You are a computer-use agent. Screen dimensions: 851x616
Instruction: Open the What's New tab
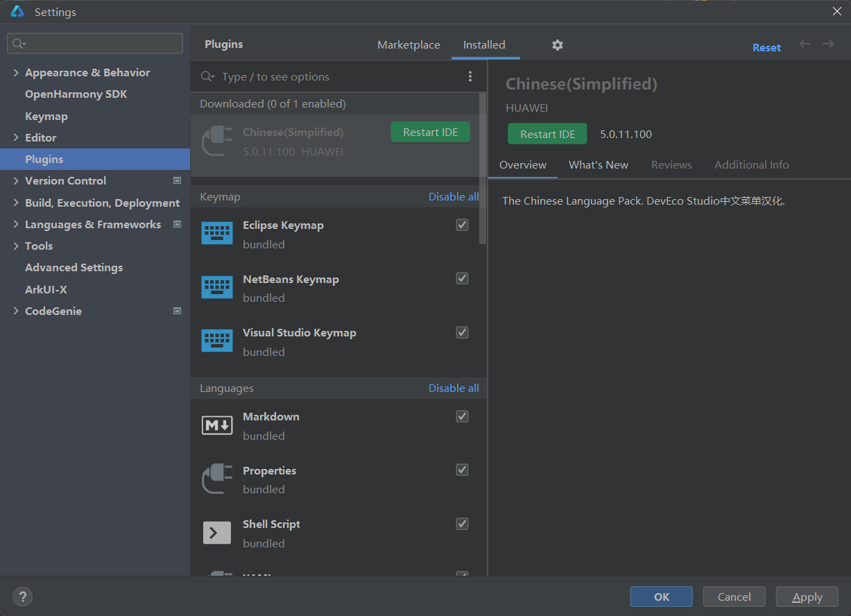pos(599,164)
